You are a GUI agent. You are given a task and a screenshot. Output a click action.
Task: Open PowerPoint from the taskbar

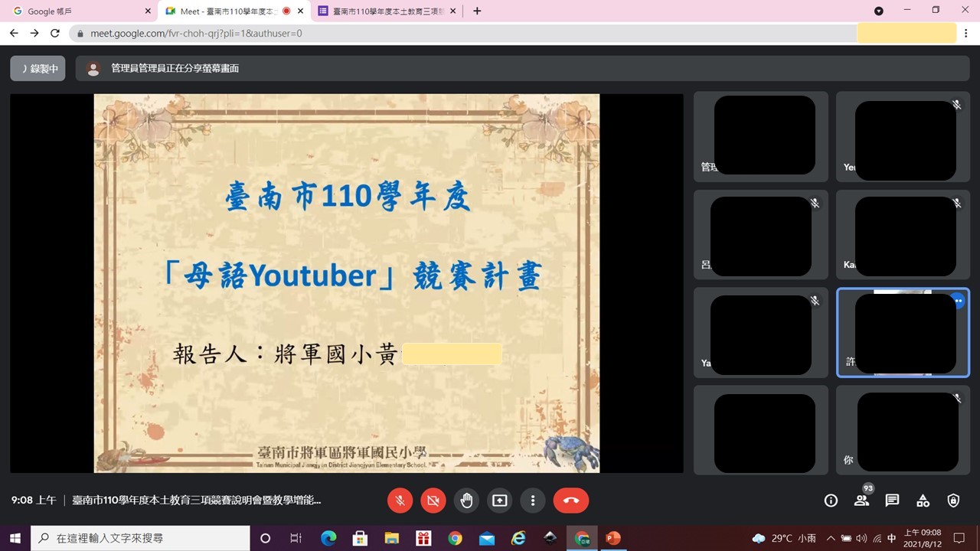(612, 538)
